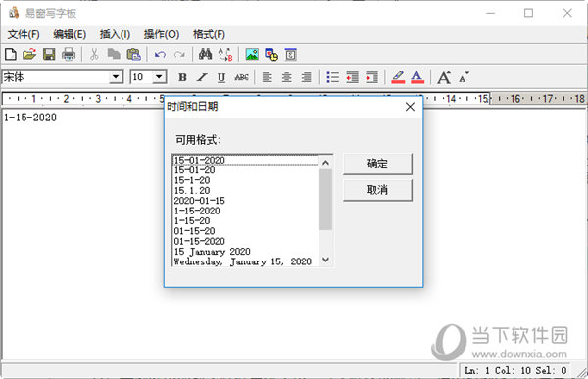Open the 编辑(E) menu
Viewport: 588px width, 379px height.
(70, 35)
